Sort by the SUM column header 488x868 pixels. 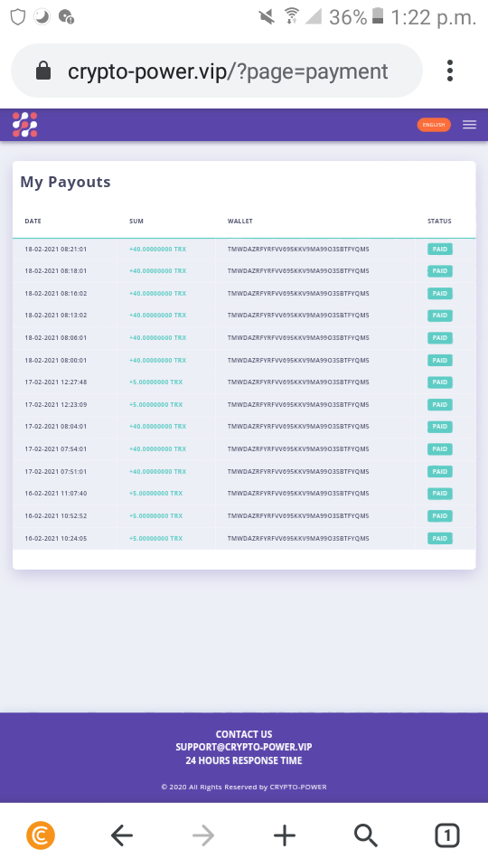[x=136, y=221]
